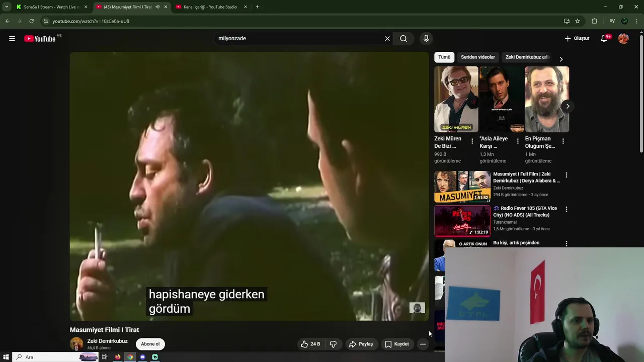644x362 pixels.
Task: Show next shorts with carousel arrow
Action: tap(568, 106)
